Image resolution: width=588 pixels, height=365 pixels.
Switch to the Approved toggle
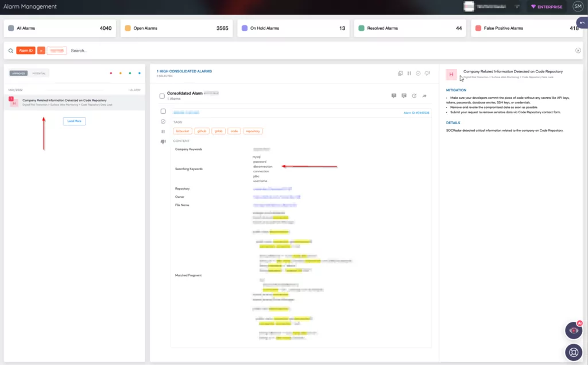pos(18,73)
